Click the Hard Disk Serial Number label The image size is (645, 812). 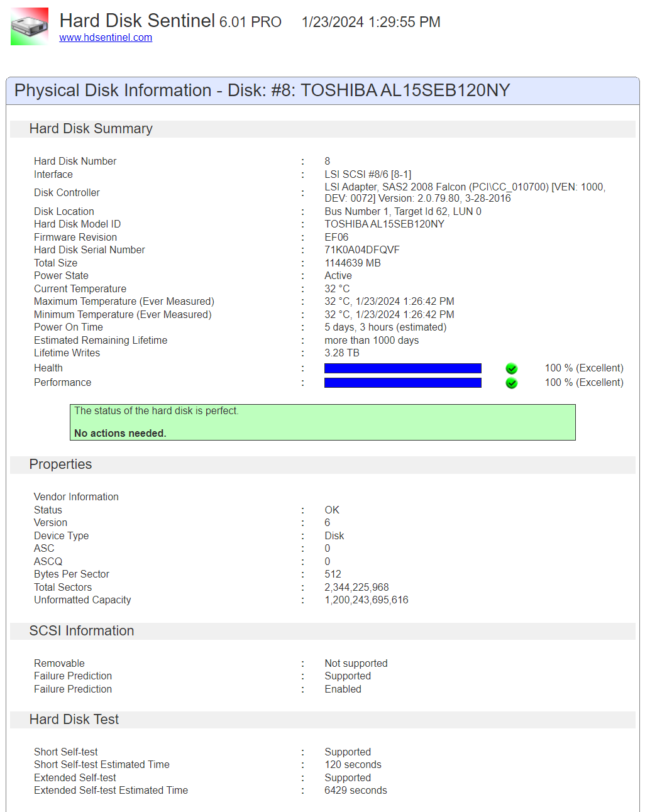pyautogui.click(x=89, y=250)
